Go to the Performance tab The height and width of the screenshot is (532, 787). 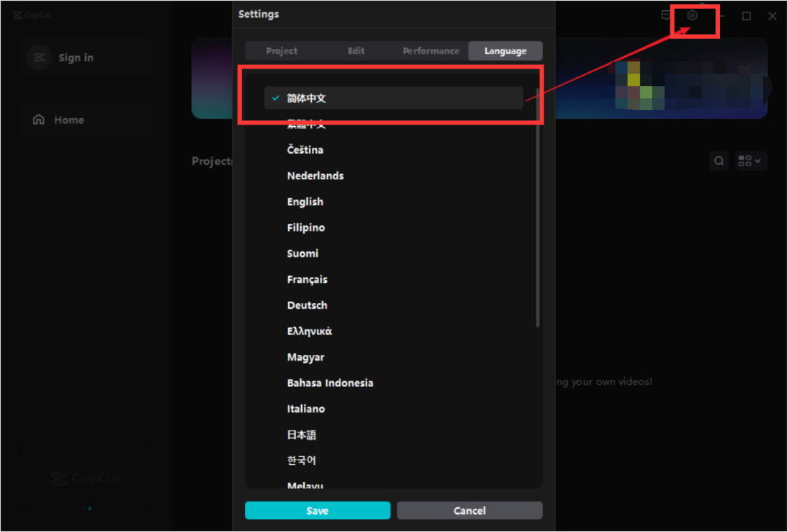[x=431, y=51]
